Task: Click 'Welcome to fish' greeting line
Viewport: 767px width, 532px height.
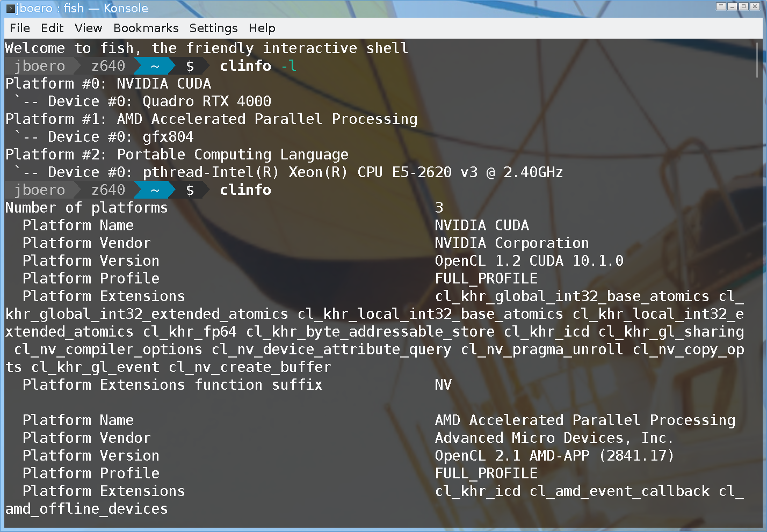Action: click(207, 48)
